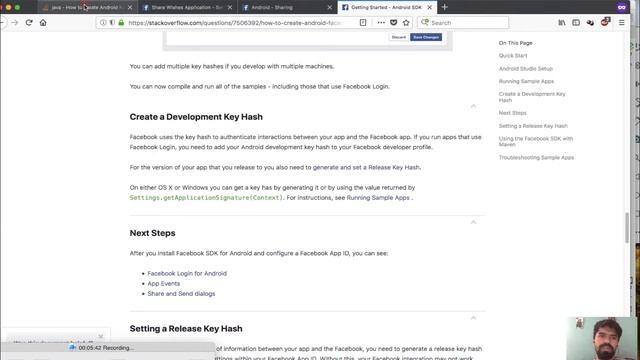Select the Getting Started - Android SDK tab
This screenshot has width=640, height=360.
[387, 7]
